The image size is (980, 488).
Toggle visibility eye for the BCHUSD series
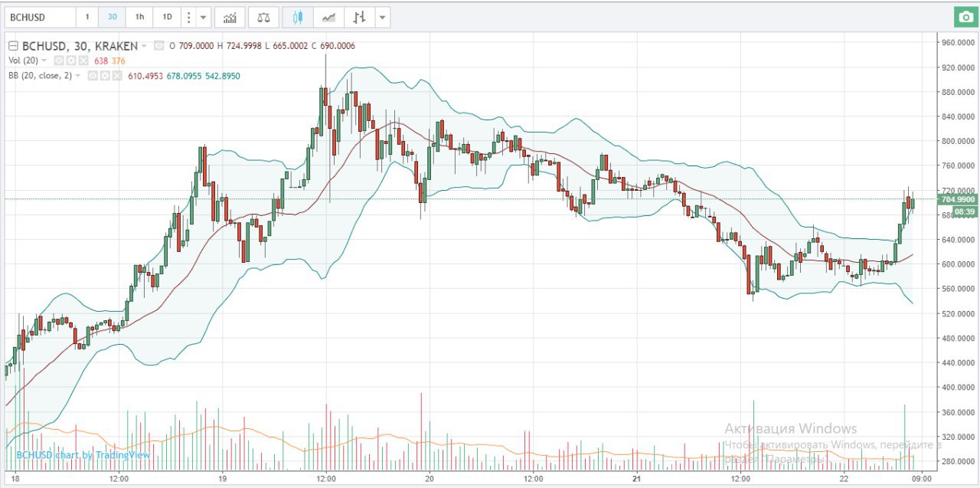pos(159,46)
